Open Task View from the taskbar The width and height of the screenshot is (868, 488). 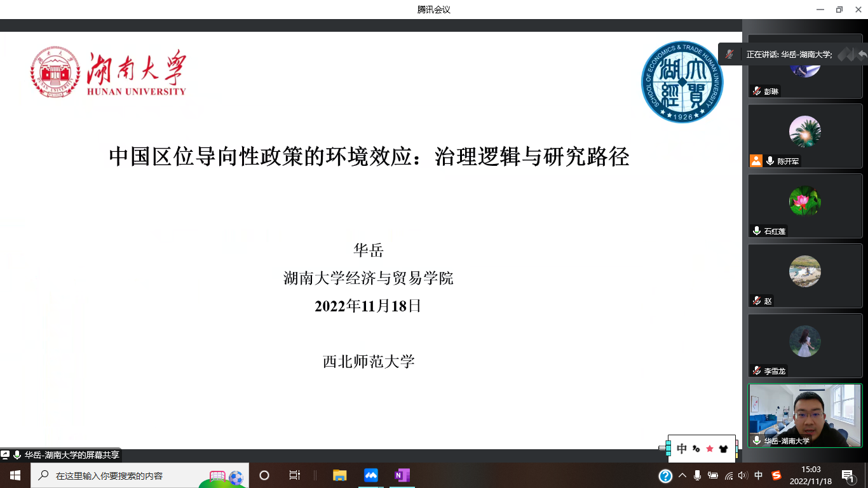coord(294,475)
